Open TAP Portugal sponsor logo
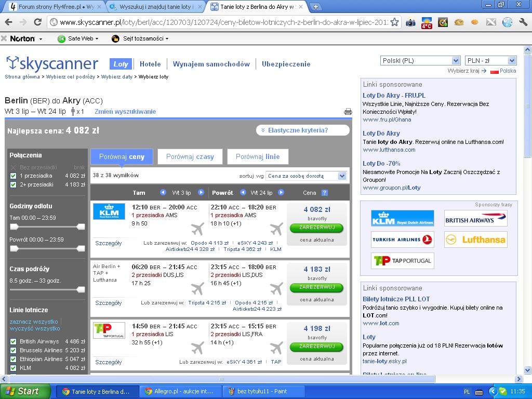 (403, 261)
